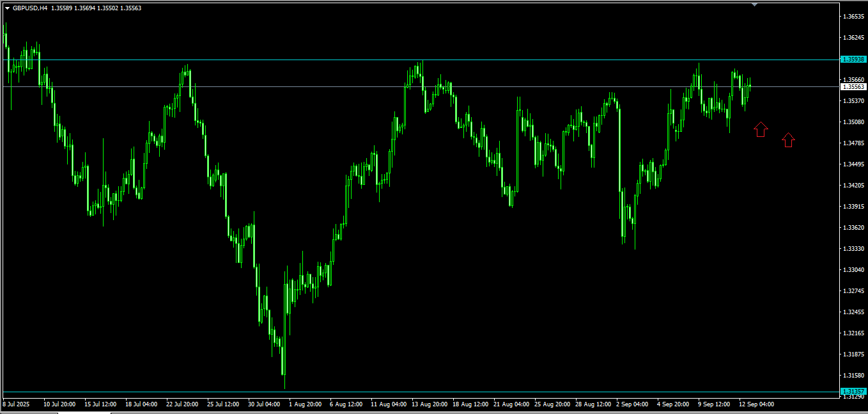Click the 1.32745 price scale value
The image size is (868, 414).
tap(855, 291)
